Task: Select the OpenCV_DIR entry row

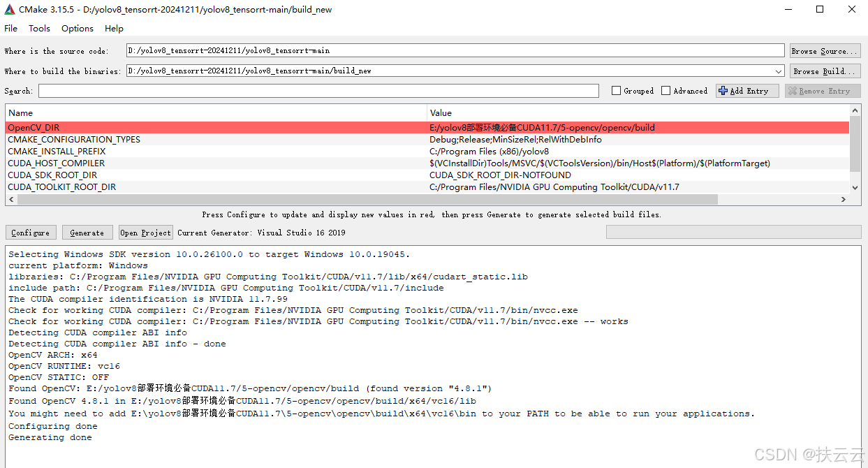Action: pyautogui.click(x=427, y=128)
